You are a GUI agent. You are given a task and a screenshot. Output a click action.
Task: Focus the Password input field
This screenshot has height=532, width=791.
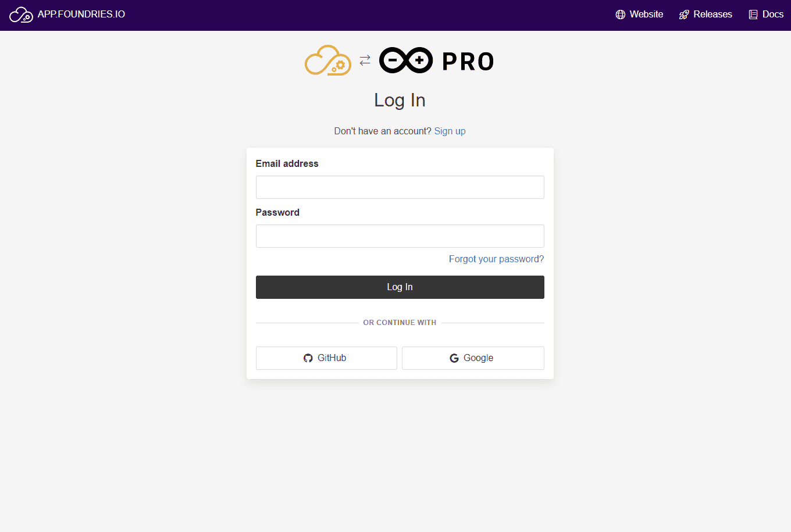[x=400, y=236]
